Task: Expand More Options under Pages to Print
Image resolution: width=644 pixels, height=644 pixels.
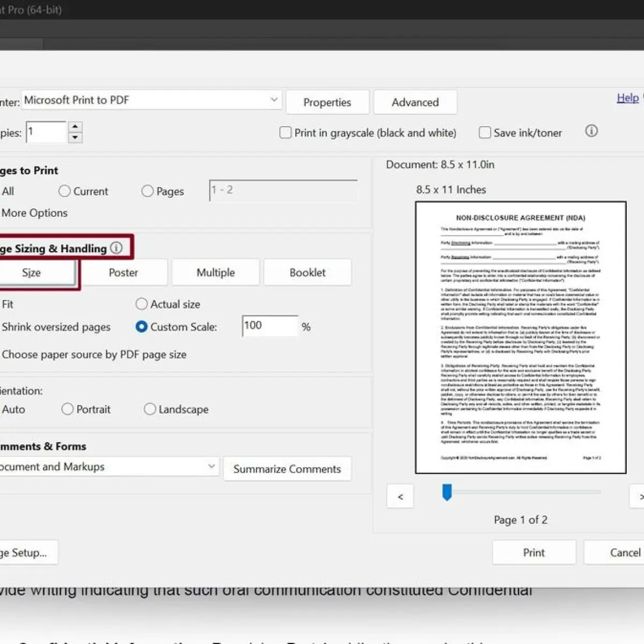Action: tap(34, 213)
